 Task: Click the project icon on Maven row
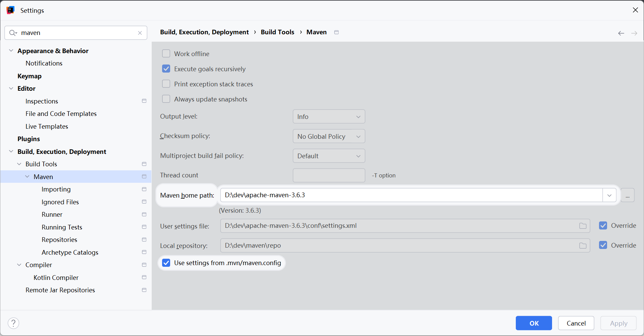click(x=144, y=177)
